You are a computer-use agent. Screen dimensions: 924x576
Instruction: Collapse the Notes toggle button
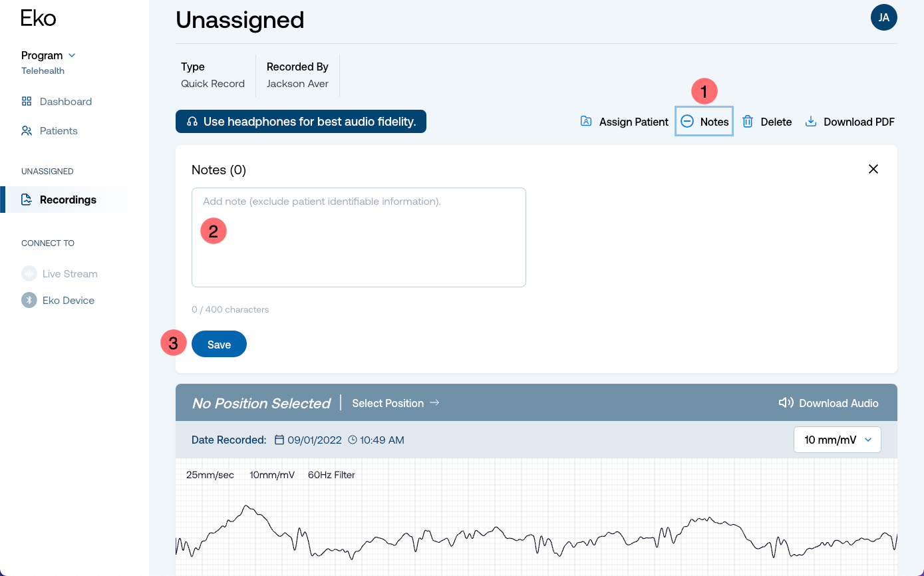tap(704, 122)
